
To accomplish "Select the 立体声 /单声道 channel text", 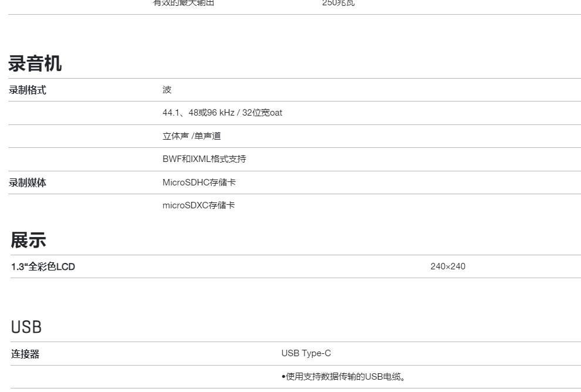I will point(191,136).
